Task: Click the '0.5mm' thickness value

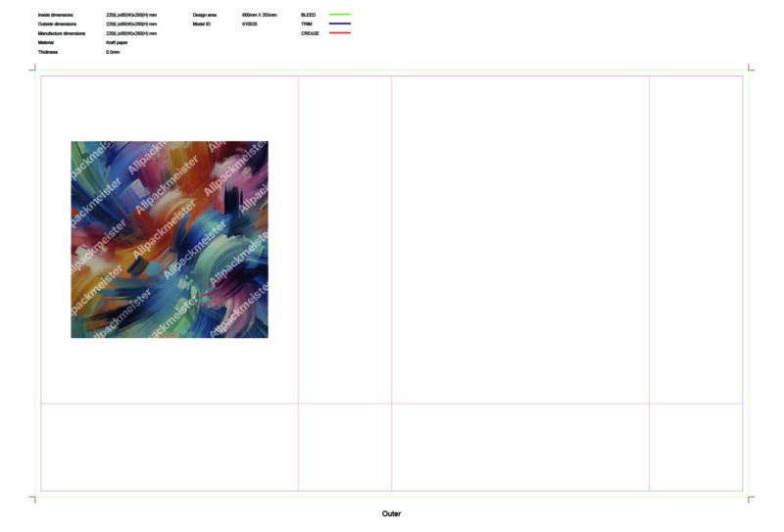Action: [113, 52]
